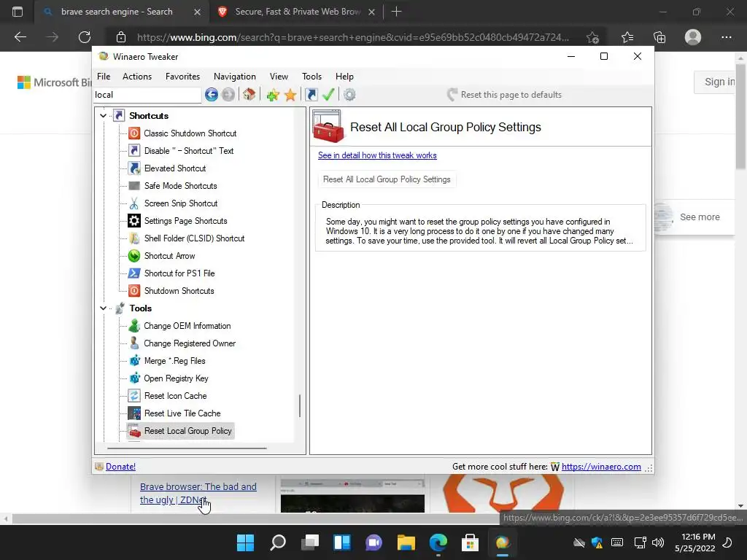747x560 pixels.
Task: Select Change Registered Owner tool
Action: (190, 343)
